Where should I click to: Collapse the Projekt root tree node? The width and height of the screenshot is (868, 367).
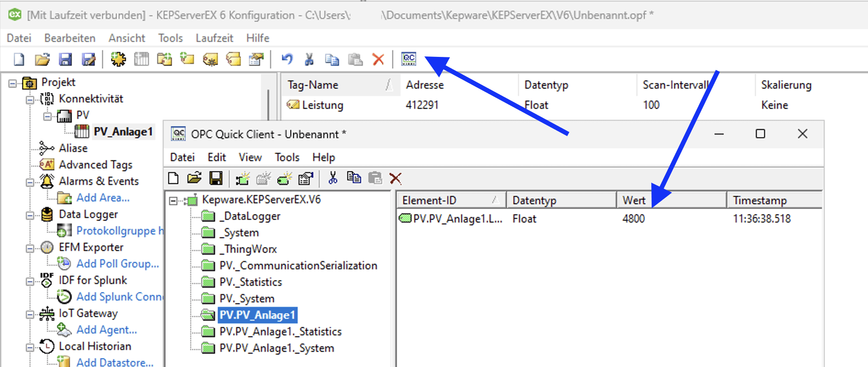12,83
